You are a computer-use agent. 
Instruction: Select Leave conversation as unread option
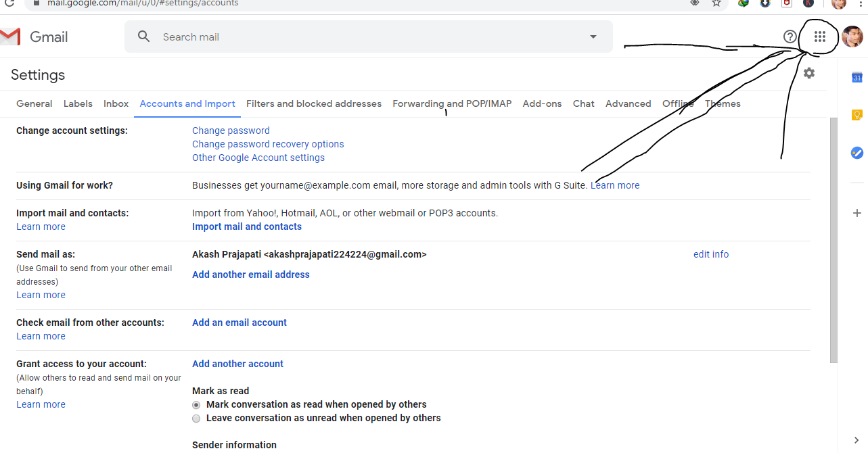click(x=196, y=418)
